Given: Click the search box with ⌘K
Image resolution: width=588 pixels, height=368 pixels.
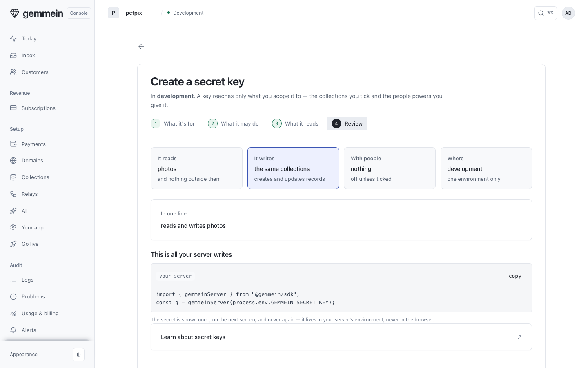Looking at the screenshot, I should pos(546,13).
